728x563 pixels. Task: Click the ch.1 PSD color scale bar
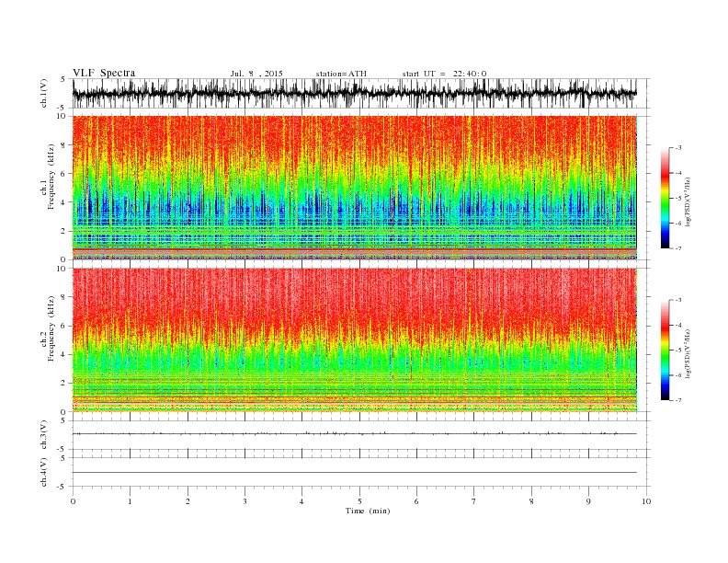point(665,198)
